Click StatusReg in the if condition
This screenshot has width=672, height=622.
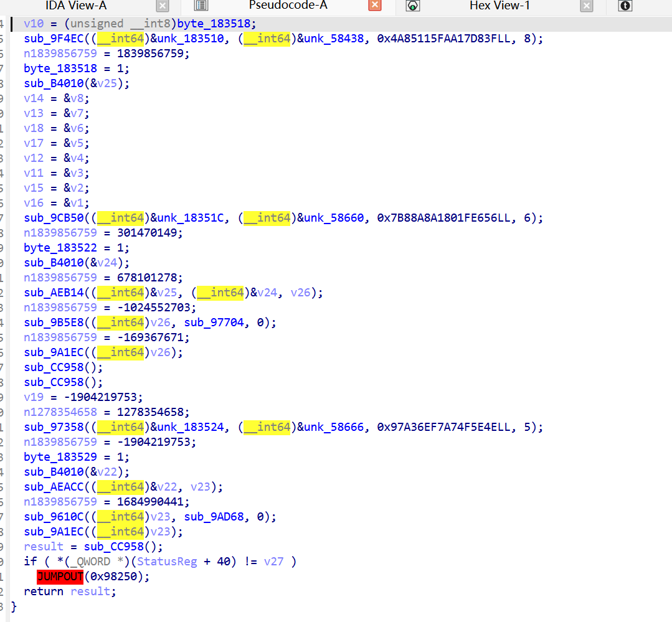tap(167, 562)
